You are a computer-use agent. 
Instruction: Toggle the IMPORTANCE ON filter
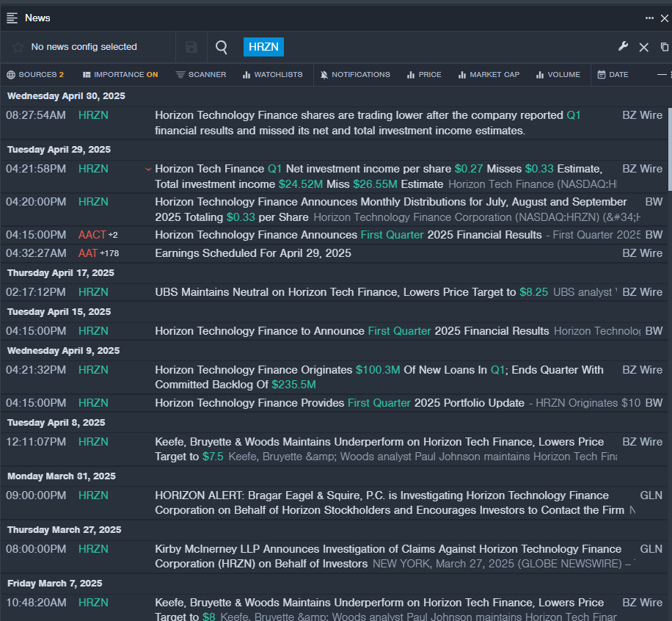point(120,75)
